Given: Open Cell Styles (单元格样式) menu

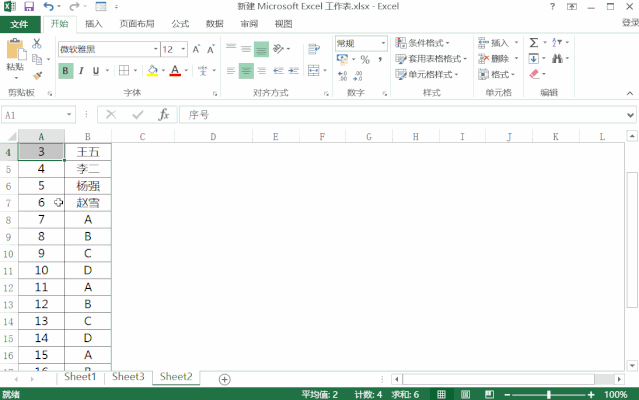Looking at the screenshot, I should (427, 75).
